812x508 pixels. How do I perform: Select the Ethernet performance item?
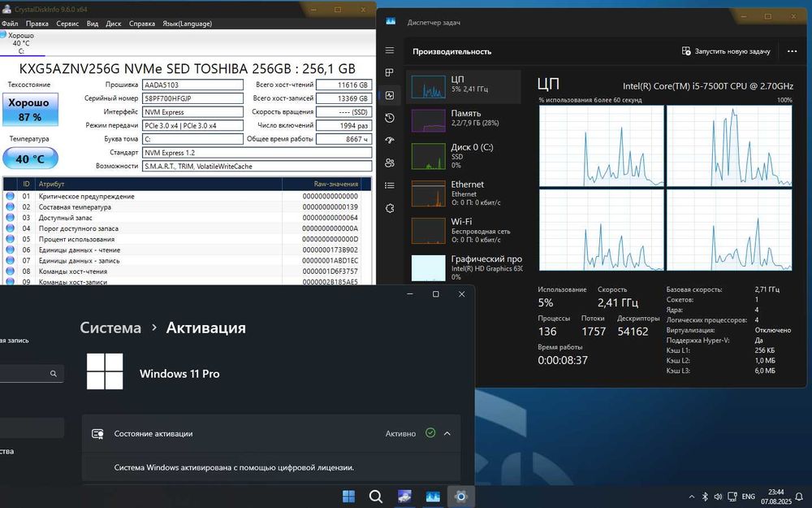point(464,193)
